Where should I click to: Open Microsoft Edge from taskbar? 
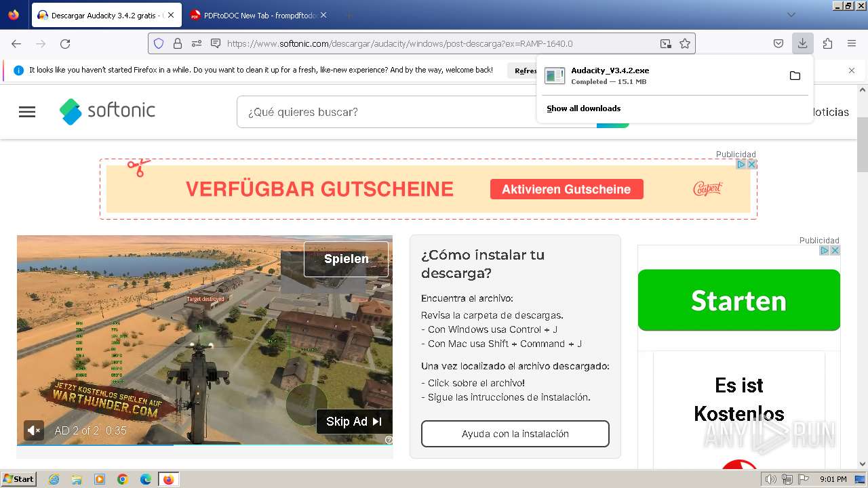click(x=145, y=479)
